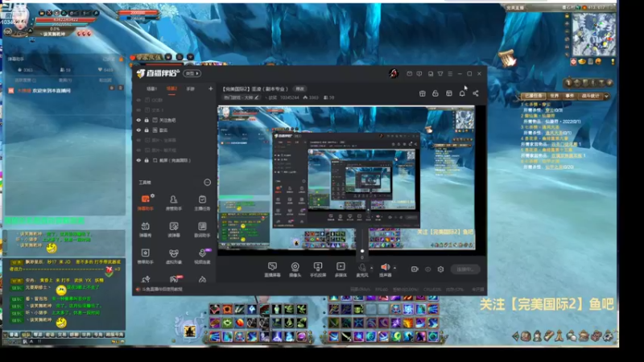Viewport: 644px width, 362px height.
Task: Open the 虚拟形象 virtual avatar tool
Action: coord(174,256)
